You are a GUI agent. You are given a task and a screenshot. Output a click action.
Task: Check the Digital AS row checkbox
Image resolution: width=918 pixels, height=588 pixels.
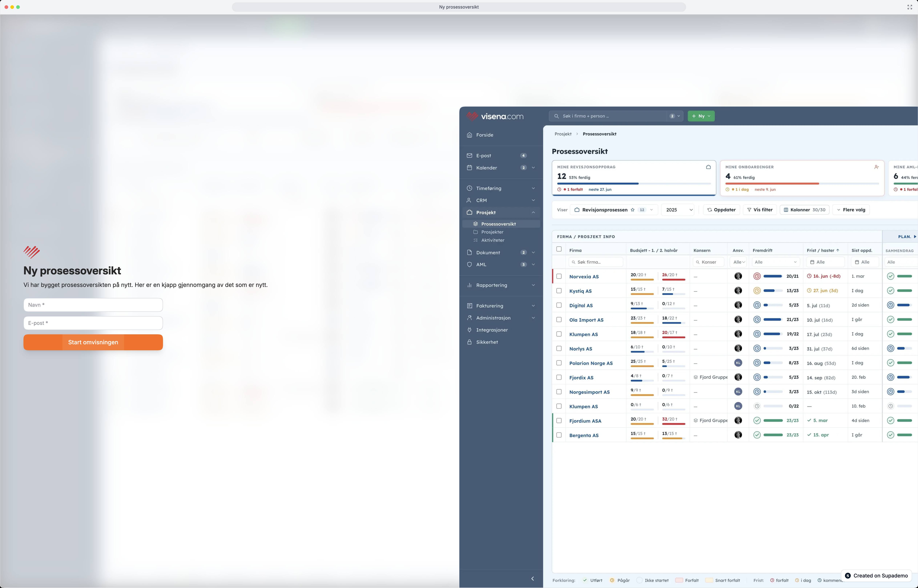[559, 305]
